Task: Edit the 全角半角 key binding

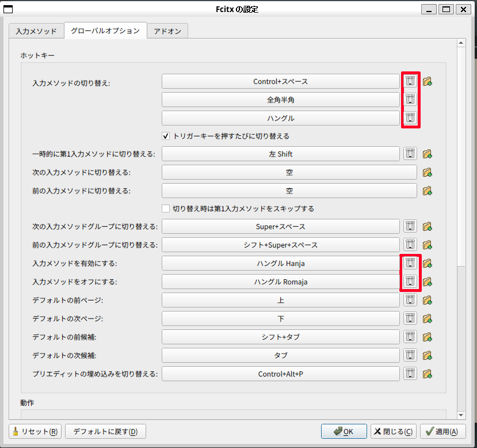Action: click(x=280, y=100)
